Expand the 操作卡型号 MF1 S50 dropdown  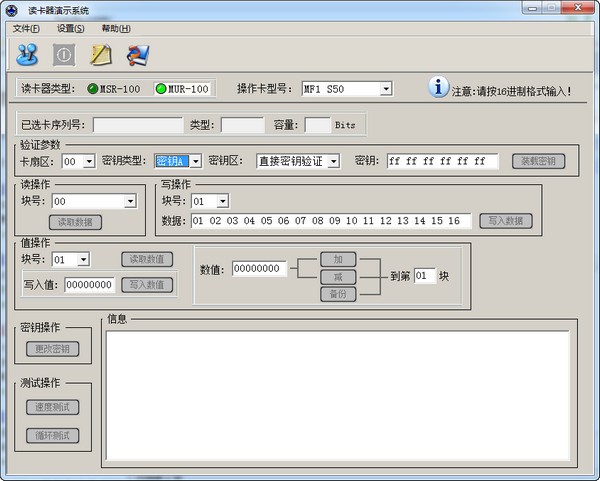(386, 89)
